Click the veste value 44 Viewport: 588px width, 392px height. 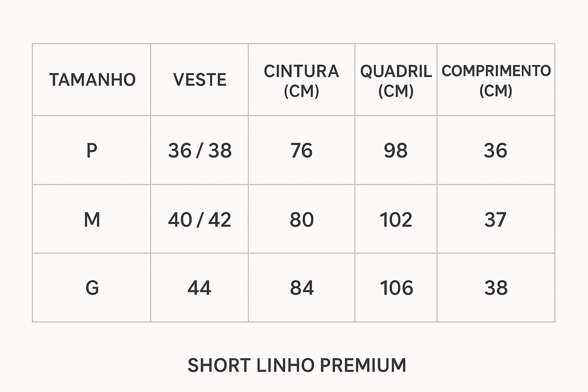(199, 288)
